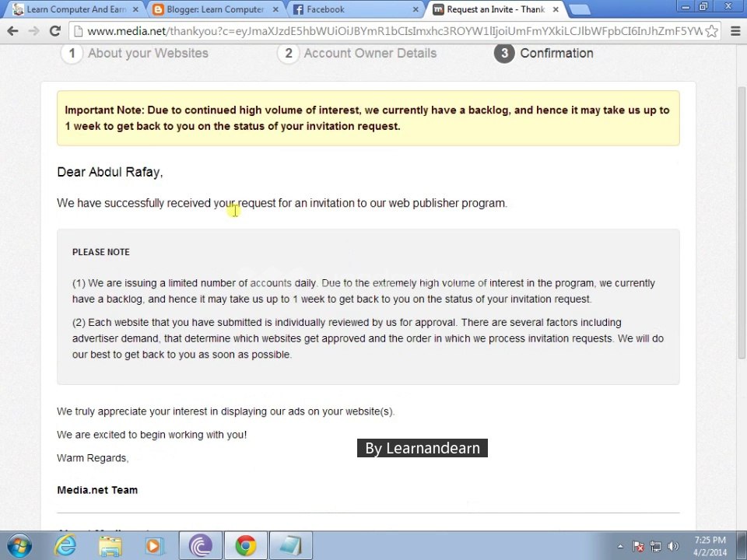Click the volume speaker tray icon

click(x=673, y=546)
